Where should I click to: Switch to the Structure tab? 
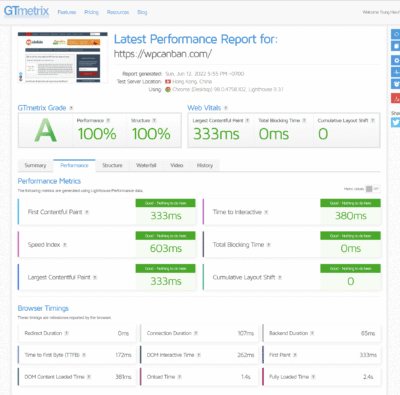click(x=112, y=165)
